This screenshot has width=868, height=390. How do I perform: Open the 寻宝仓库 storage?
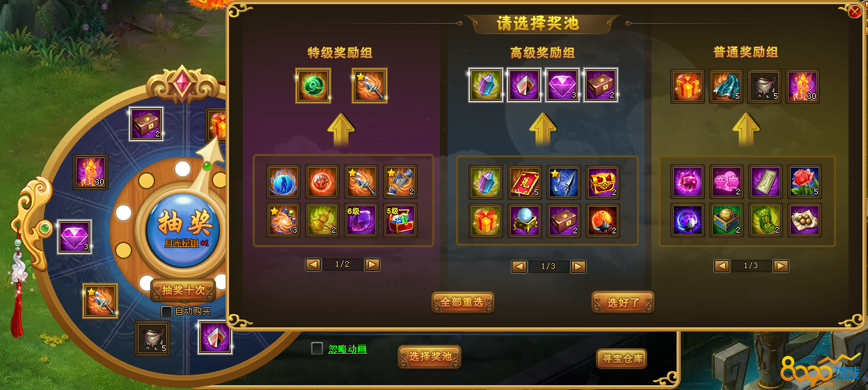tap(622, 359)
